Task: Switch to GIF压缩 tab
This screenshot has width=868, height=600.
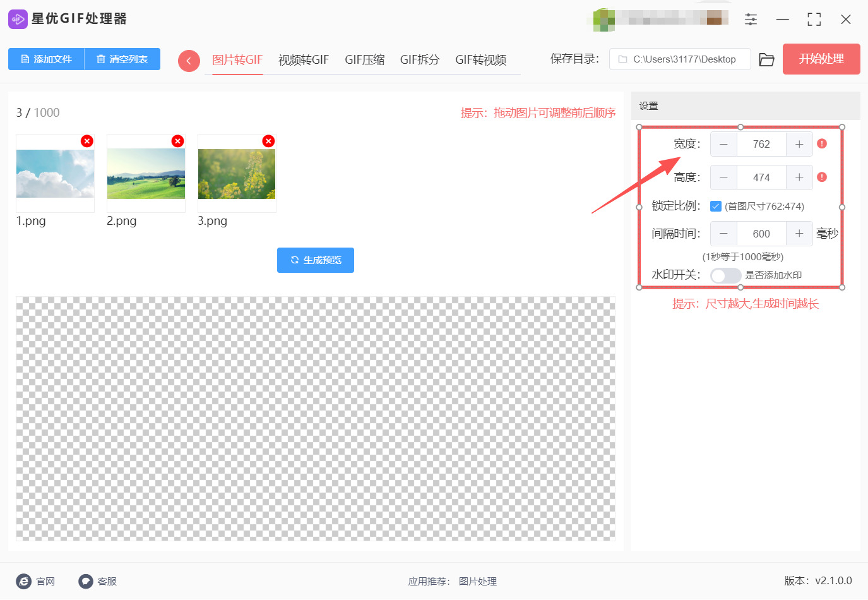Action: tap(365, 60)
